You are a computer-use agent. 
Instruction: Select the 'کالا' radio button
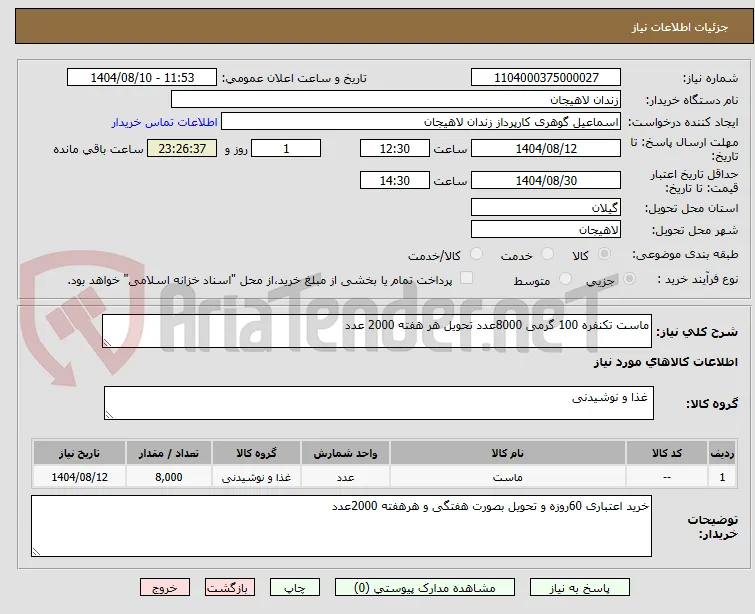click(x=604, y=254)
